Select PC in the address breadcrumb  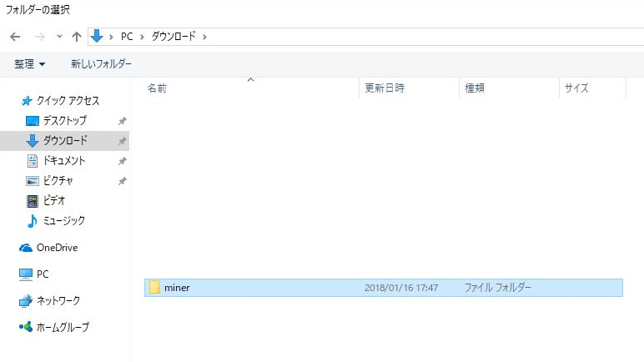(127, 37)
